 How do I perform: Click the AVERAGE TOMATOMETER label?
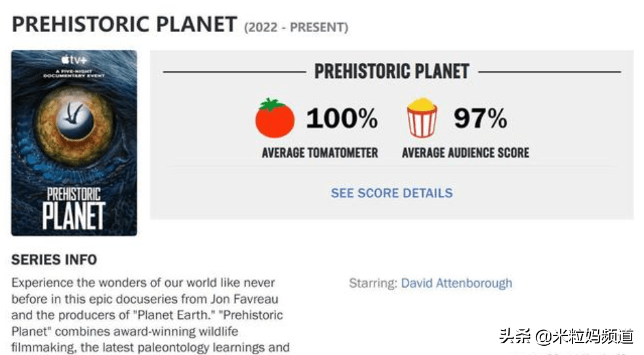click(319, 153)
